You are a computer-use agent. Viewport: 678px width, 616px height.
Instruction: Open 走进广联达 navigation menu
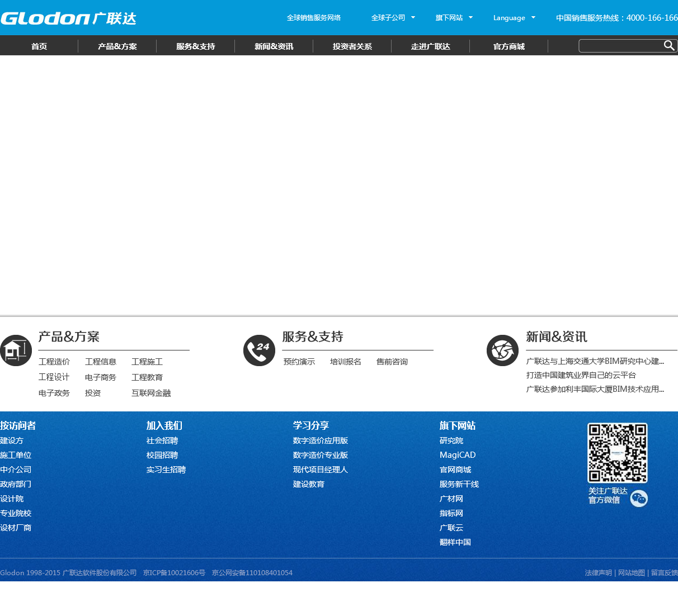(x=431, y=46)
